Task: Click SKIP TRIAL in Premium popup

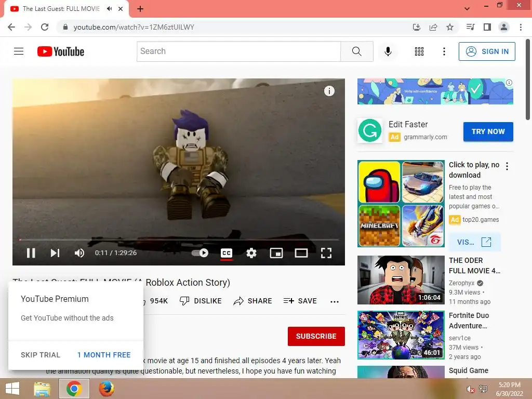Action: click(x=41, y=355)
